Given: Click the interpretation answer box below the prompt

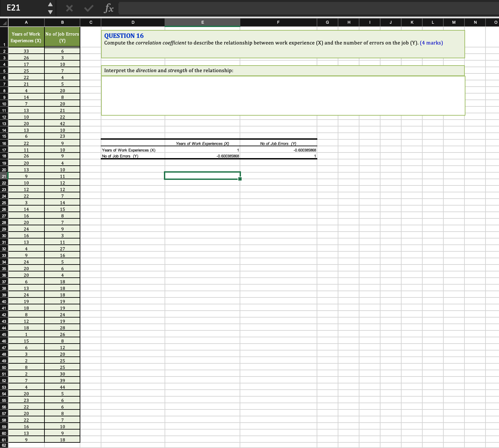Looking at the screenshot, I should point(283,96).
